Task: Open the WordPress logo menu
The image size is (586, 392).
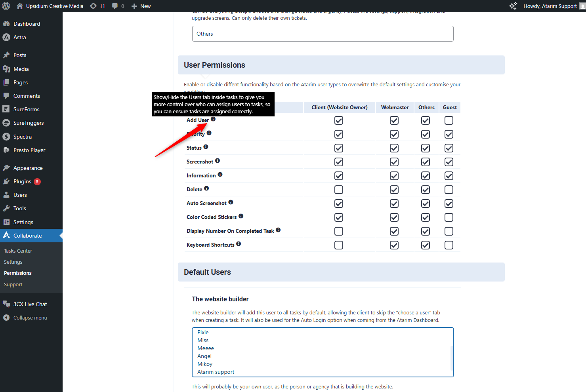Action: click(x=6, y=6)
